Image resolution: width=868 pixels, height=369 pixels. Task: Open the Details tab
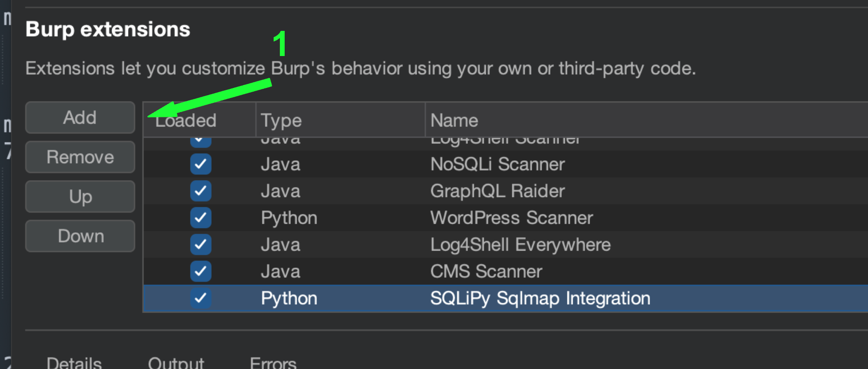(x=74, y=363)
